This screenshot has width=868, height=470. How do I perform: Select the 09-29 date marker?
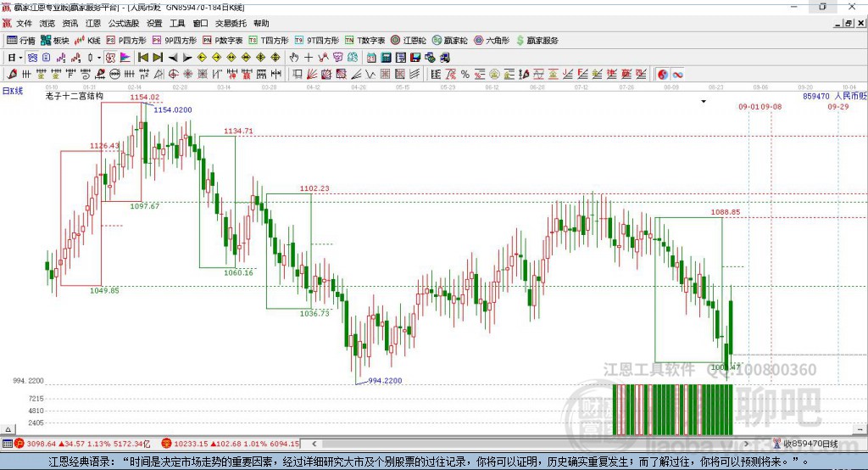(x=838, y=106)
